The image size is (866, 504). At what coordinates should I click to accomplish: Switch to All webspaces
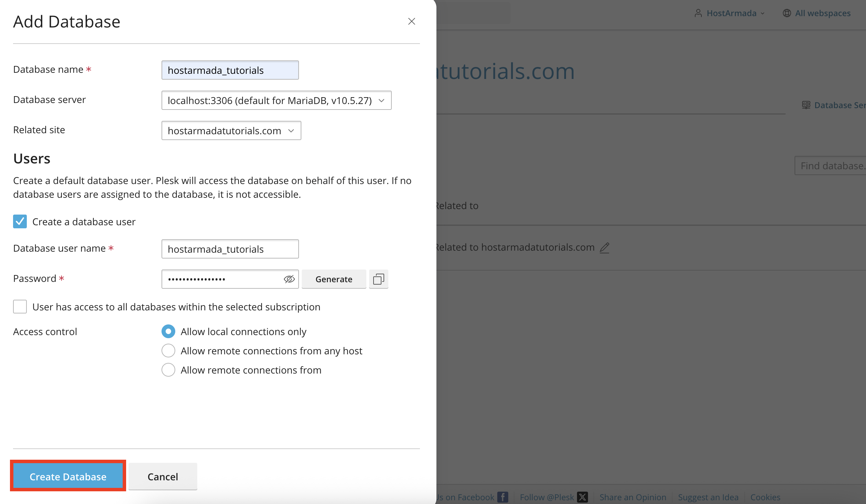click(823, 13)
